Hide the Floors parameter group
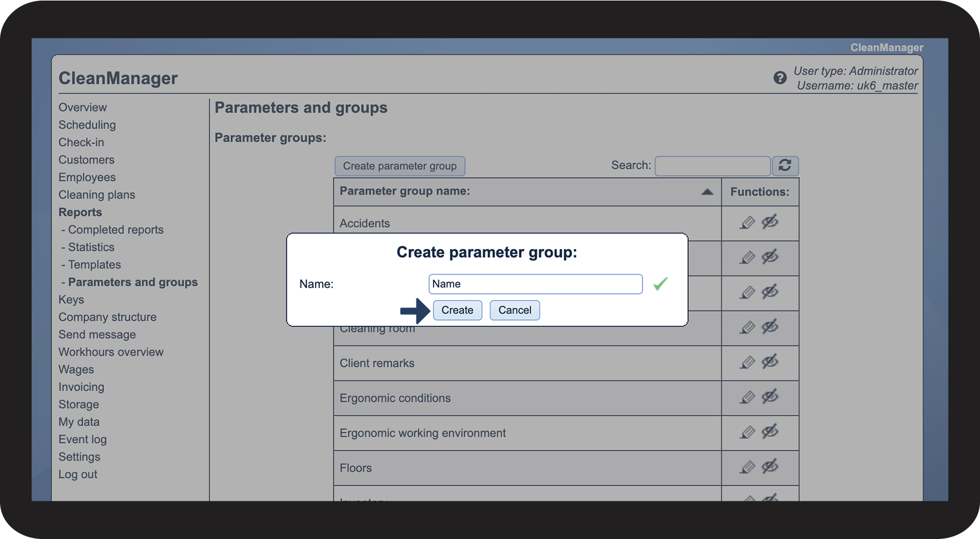Image resolution: width=980 pixels, height=539 pixels. (x=770, y=467)
